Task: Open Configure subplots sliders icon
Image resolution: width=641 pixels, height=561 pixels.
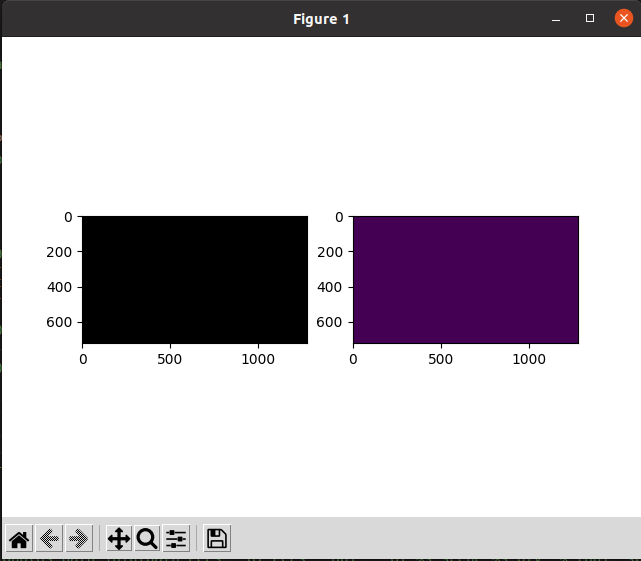Action: pos(176,539)
